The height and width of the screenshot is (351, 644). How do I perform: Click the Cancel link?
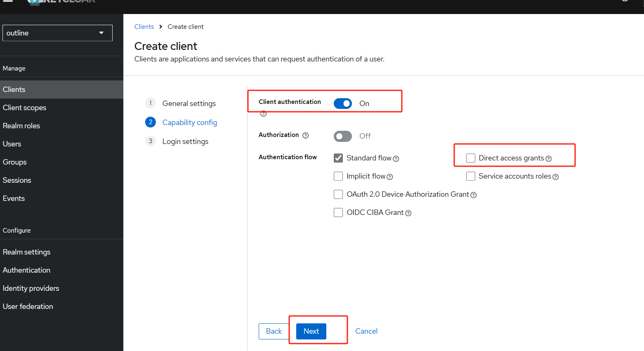pyautogui.click(x=366, y=331)
